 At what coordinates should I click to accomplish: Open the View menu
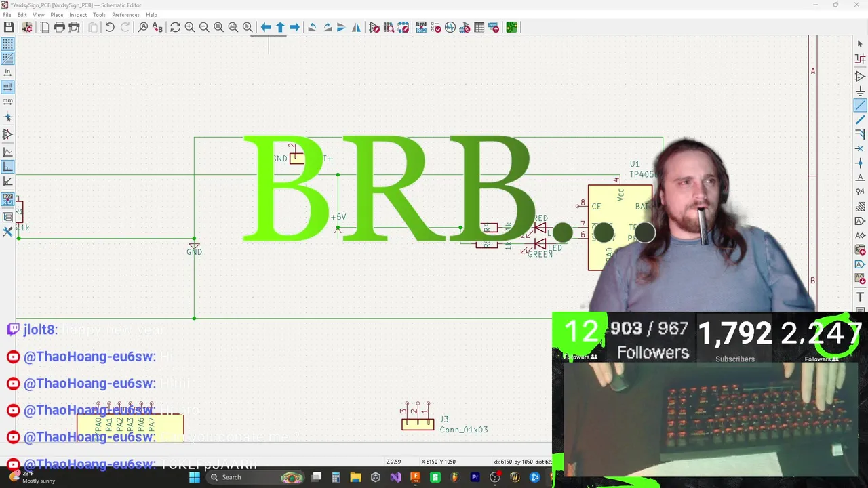click(x=39, y=15)
